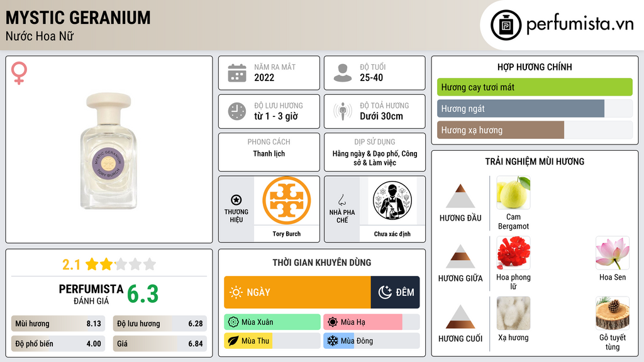This screenshot has height=362, width=644.
Task: Click the sun icon for Mùa Hạ
Action: pos(333,322)
